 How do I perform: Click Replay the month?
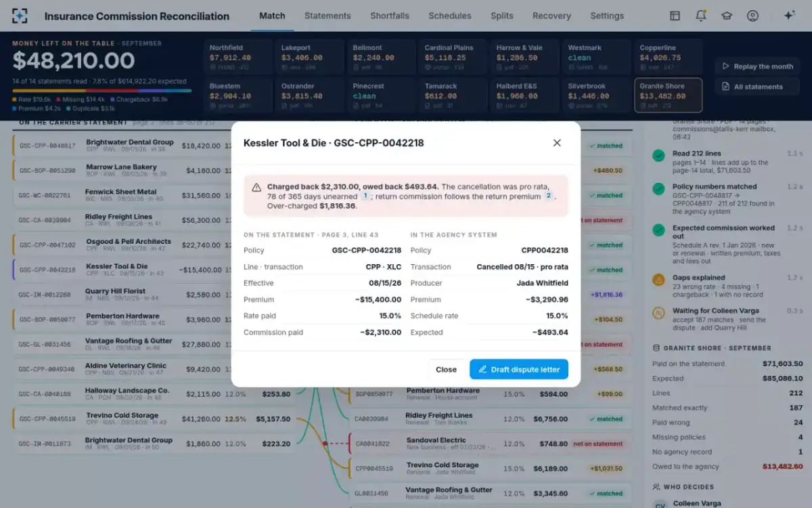pyautogui.click(x=757, y=66)
